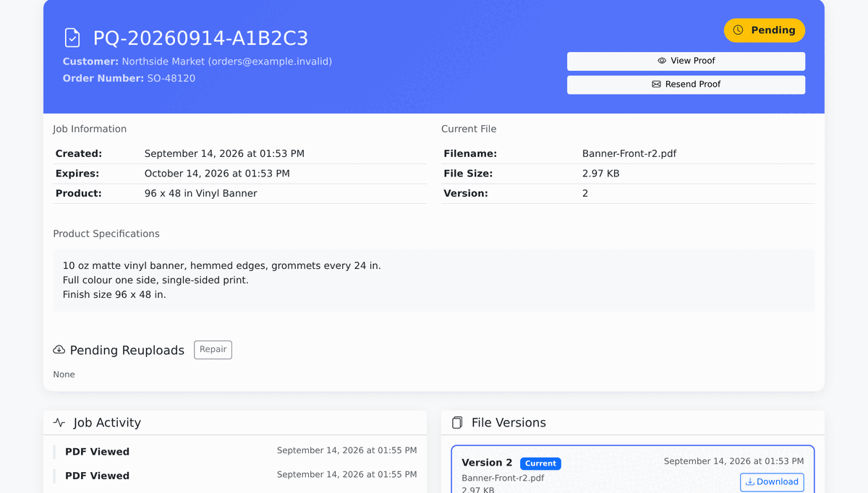This screenshot has width=868, height=493.
Task: Click the Finish size 96 x 48 in. line
Action: tap(114, 295)
